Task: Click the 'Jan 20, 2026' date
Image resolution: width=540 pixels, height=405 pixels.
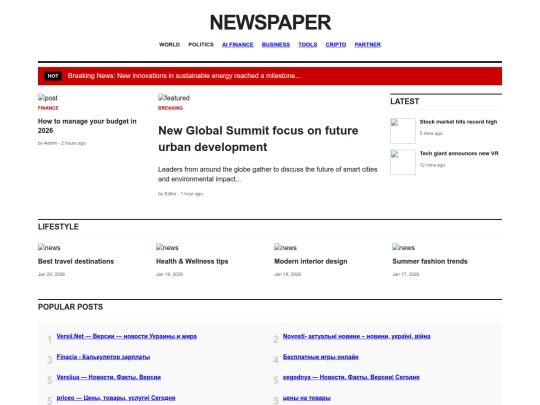Action: click(51, 274)
